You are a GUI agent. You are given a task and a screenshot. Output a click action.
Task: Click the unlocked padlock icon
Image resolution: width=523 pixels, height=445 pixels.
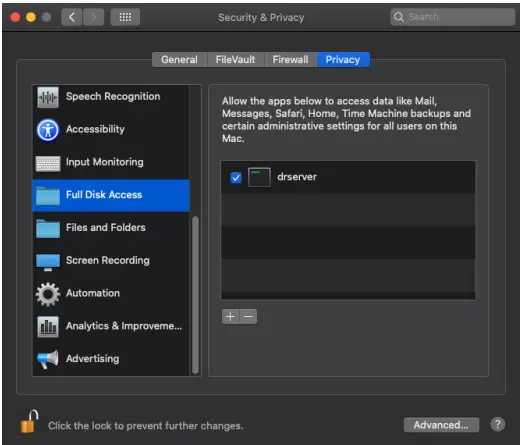click(29, 421)
